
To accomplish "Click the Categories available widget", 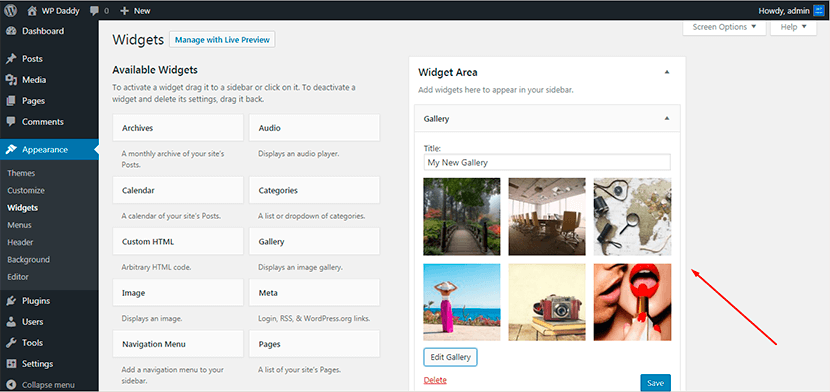I will coord(314,190).
